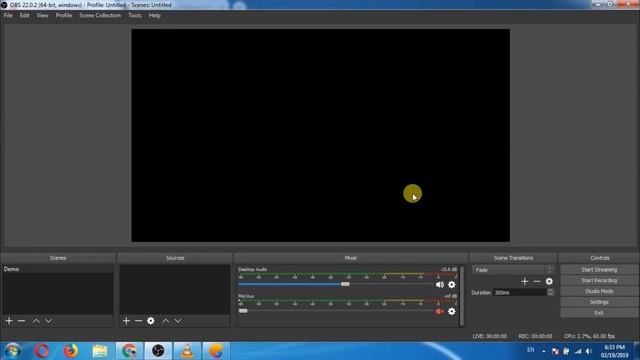Launch Opera from the taskbar
Screen dimensions: 640x360
[42, 351]
